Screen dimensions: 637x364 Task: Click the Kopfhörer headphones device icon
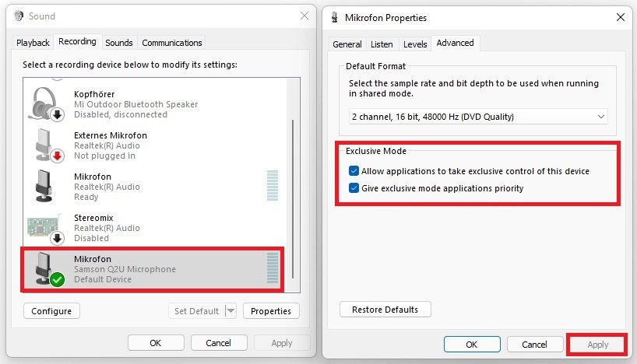pyautogui.click(x=46, y=103)
